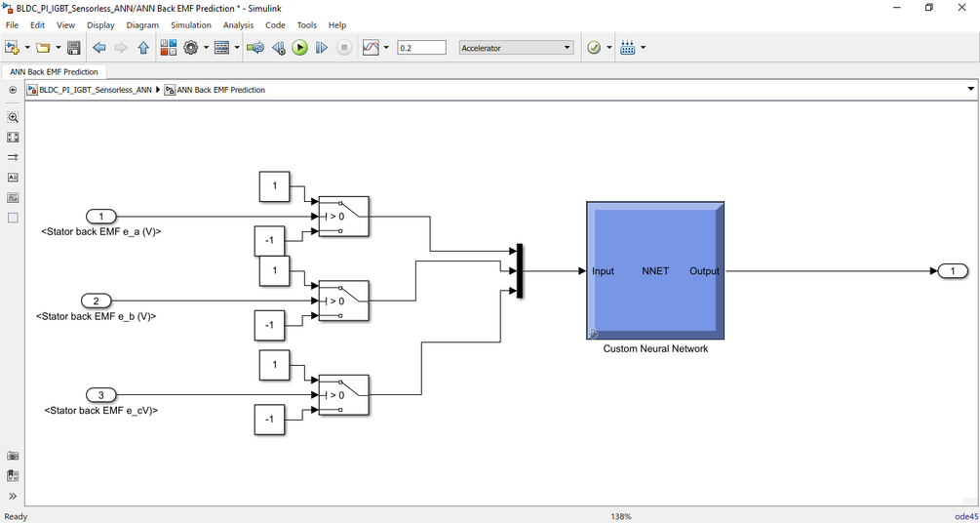Click BLDC_PI_IGBT_Sensorless_ANN breadcrumb link
This screenshot has height=523, width=980.
pos(95,90)
